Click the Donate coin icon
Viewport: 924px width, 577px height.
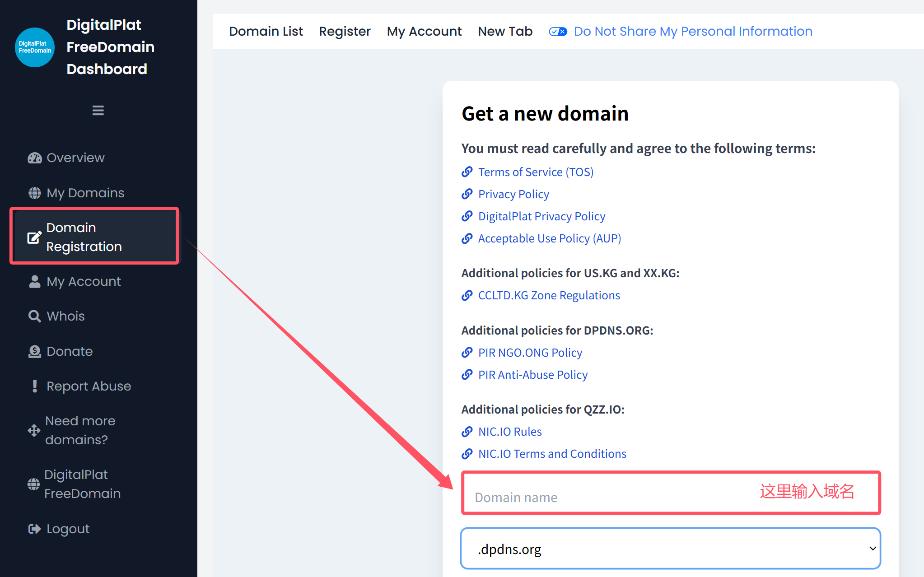point(35,351)
